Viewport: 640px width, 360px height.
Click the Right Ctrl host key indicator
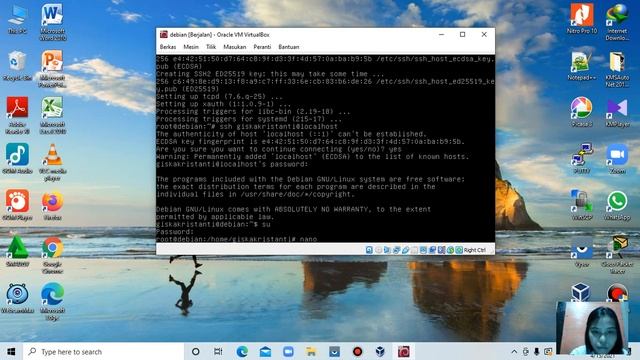(474, 250)
